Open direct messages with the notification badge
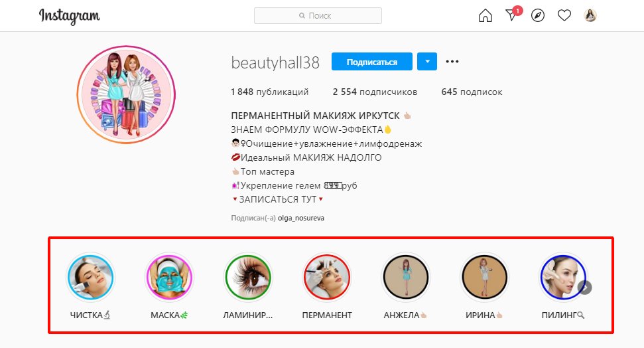Screen dimensions: 644x348 pyautogui.click(x=513, y=15)
